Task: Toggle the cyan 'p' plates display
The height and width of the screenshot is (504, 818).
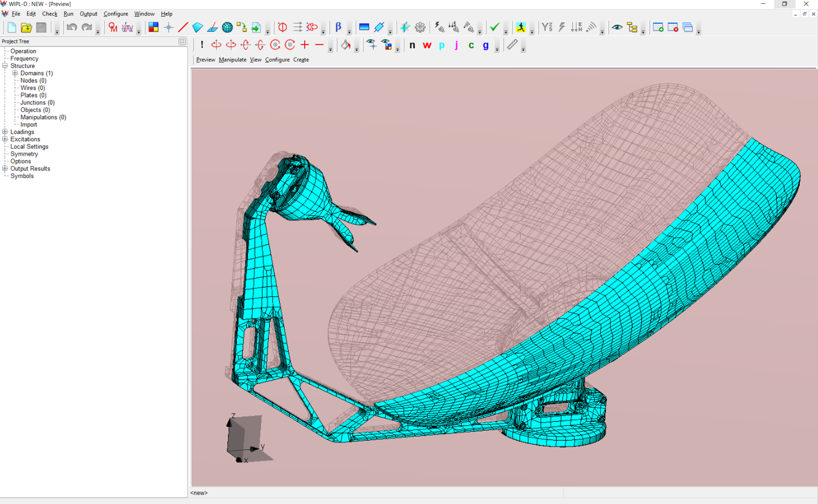Action: click(x=442, y=45)
